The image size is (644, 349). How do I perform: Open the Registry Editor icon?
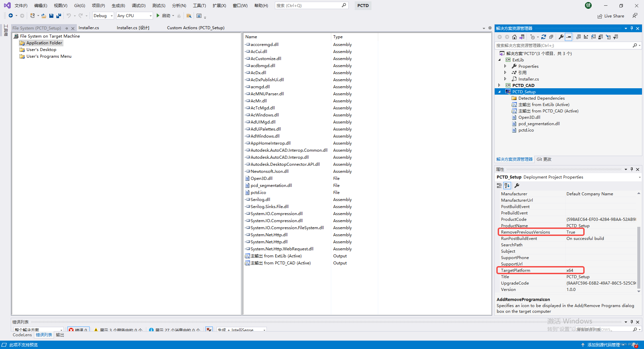point(586,37)
